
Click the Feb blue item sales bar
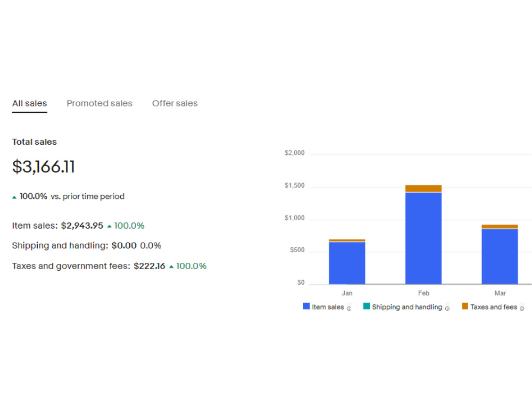point(423,238)
